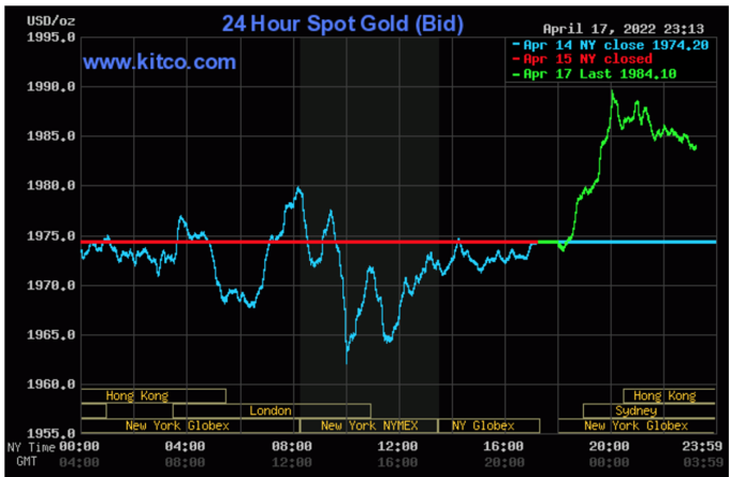Click the red horizontal close price line

[x=309, y=242]
